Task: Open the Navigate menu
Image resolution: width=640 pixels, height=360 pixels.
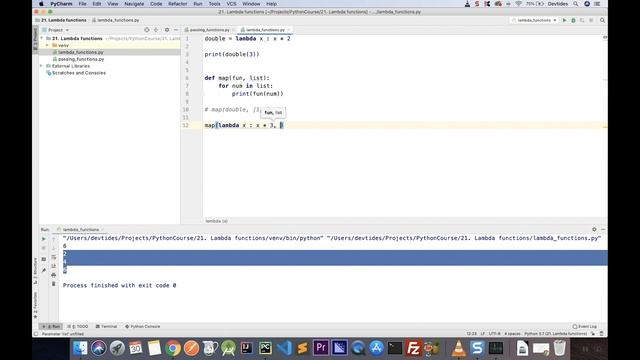Action: click(134, 4)
